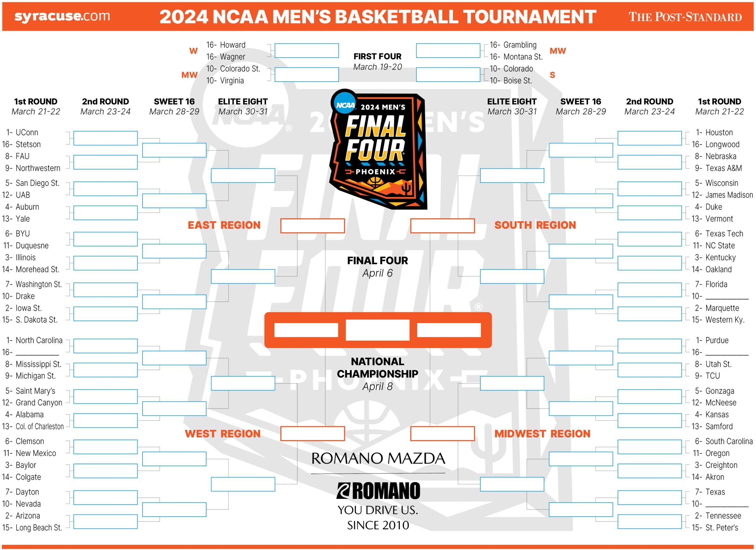Click the Howard vs Wagner winner box

pos(306,51)
